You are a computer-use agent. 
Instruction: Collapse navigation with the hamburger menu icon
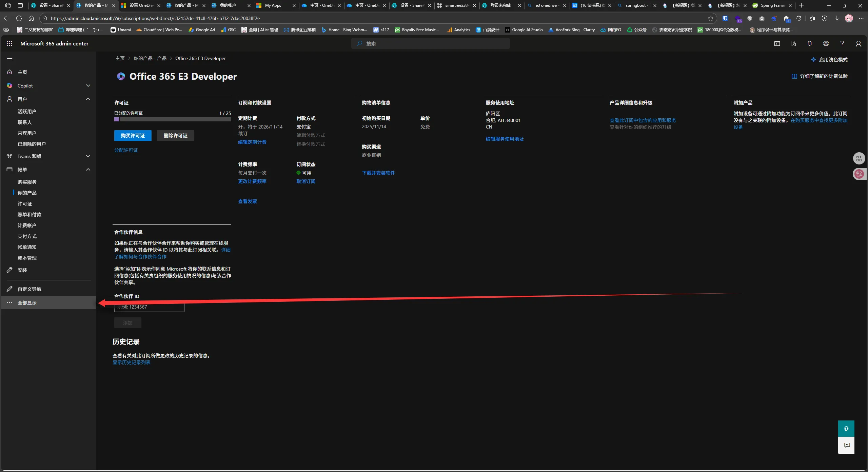pos(9,58)
